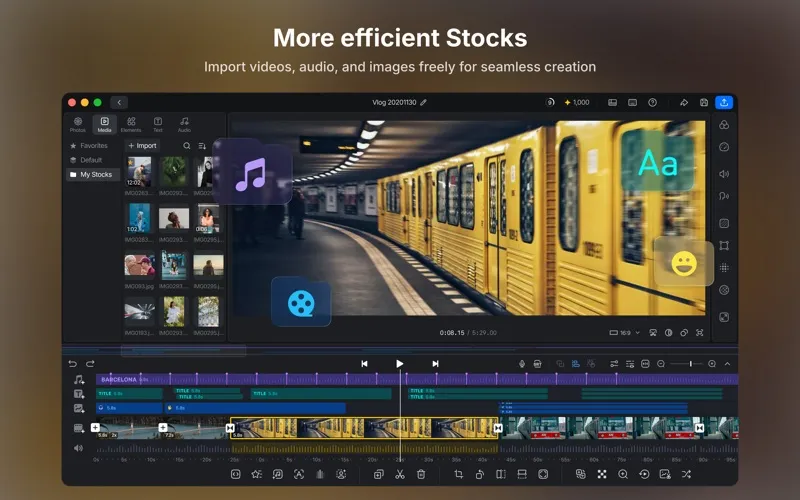Select the thumbnail with 1:02 duration
Image resolution: width=800 pixels, height=500 pixels.
[x=139, y=218]
